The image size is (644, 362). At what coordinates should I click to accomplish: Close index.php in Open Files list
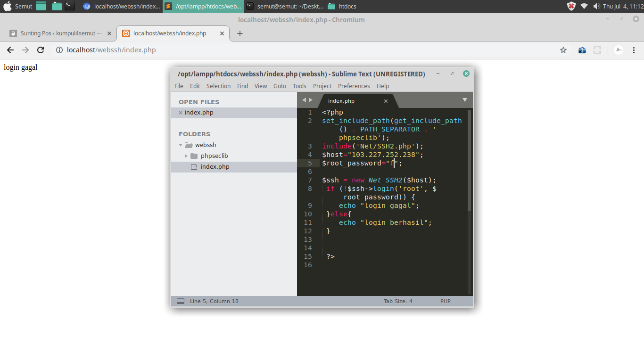tap(181, 113)
